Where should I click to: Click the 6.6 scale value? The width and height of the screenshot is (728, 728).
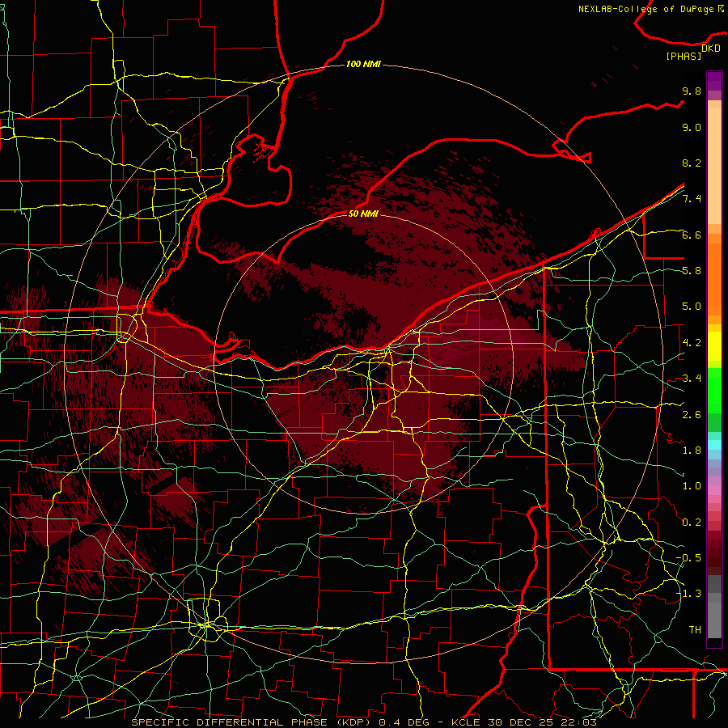pyautogui.click(x=692, y=235)
